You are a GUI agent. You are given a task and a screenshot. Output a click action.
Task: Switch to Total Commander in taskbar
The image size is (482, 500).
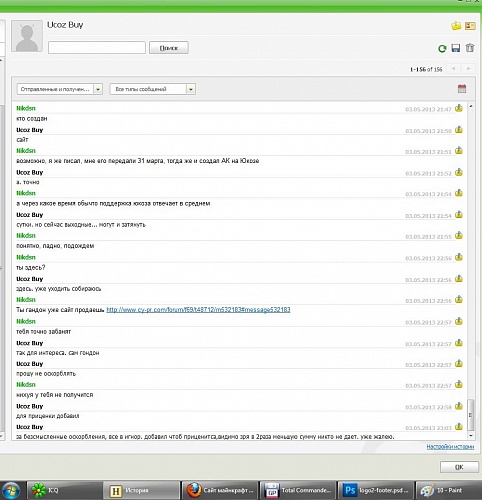tap(298, 490)
